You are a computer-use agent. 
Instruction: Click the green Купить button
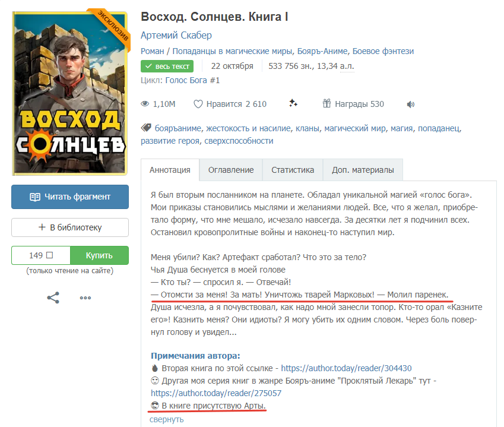99,255
